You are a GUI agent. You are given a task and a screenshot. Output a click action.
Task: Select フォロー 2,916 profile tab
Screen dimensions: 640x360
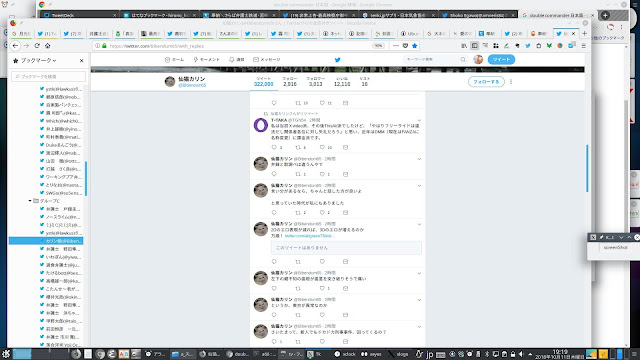(290, 82)
